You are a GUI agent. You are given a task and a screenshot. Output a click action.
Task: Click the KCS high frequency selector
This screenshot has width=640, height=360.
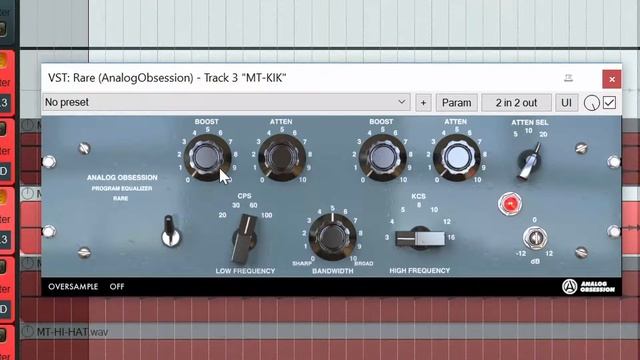420,238
